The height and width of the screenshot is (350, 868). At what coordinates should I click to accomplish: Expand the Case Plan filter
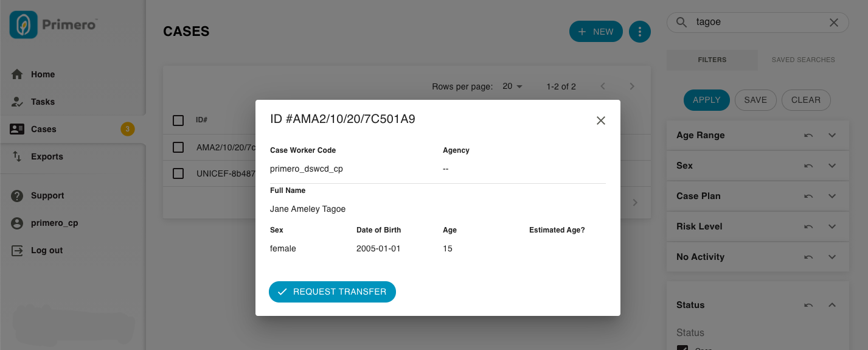tap(833, 196)
